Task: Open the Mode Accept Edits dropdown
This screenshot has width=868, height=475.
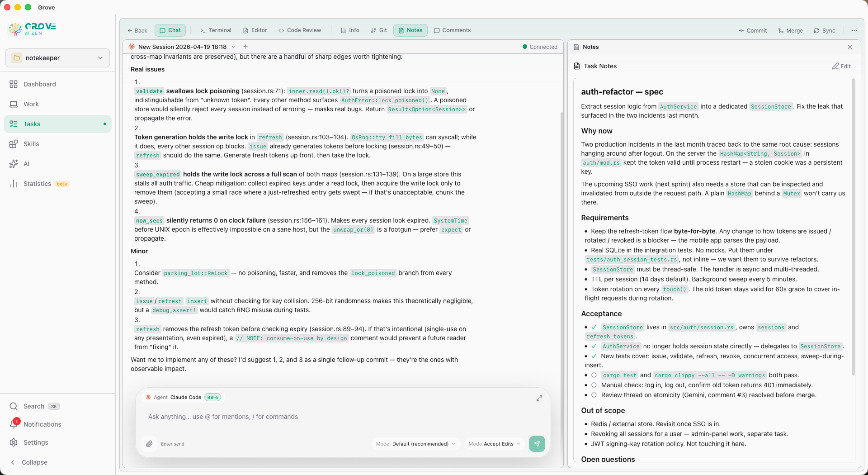Action: [494, 444]
